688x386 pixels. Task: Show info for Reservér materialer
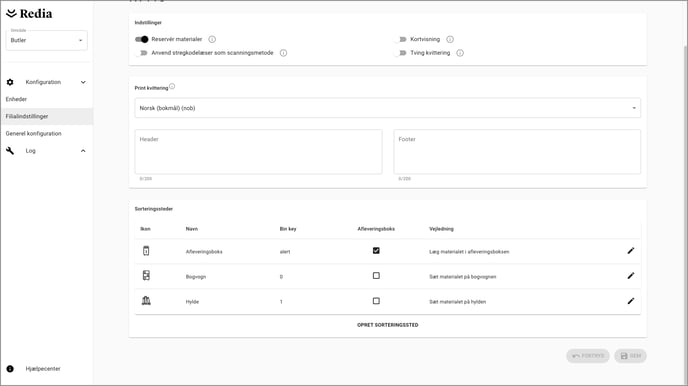tap(212, 39)
